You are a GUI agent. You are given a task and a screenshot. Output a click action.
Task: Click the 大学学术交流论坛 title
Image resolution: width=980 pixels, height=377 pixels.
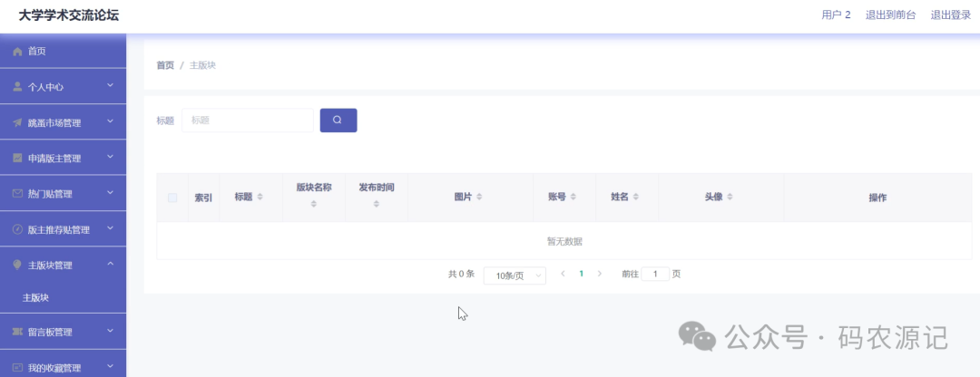[69, 15]
